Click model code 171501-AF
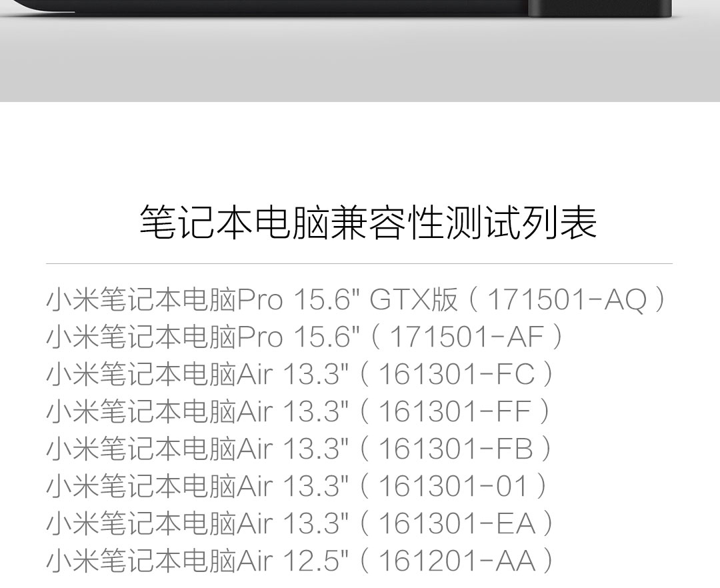Image resolution: width=720 pixels, height=588 pixels. tap(467, 337)
